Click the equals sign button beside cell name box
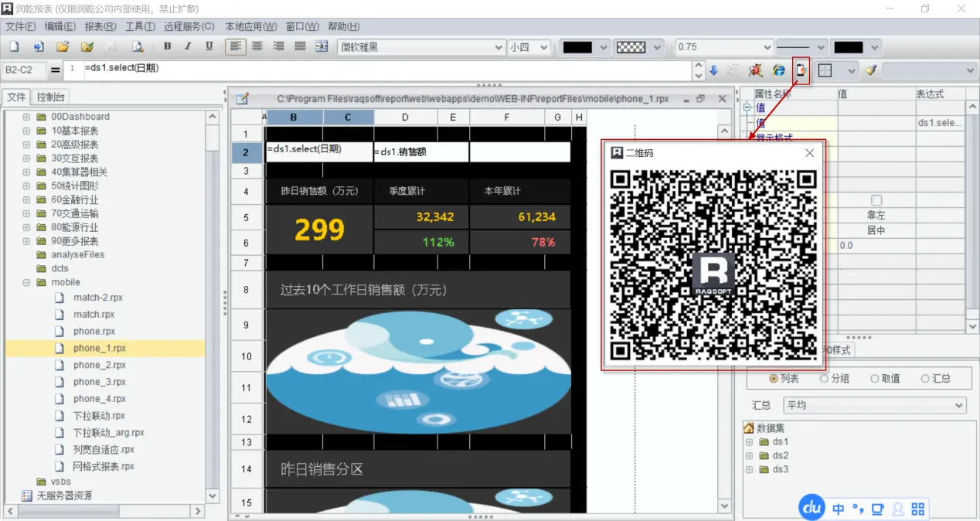Viewport: 980px width, 521px height. point(55,70)
